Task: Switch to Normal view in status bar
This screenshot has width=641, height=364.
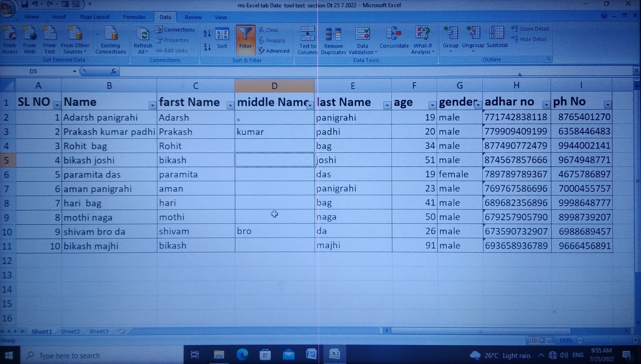Action: coord(533,340)
